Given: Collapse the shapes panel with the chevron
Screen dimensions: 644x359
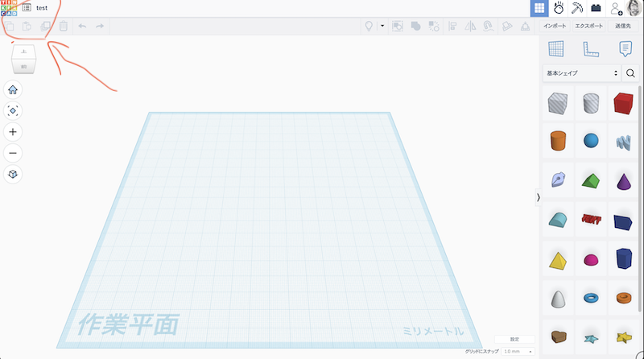Looking at the screenshot, I should 538,197.
